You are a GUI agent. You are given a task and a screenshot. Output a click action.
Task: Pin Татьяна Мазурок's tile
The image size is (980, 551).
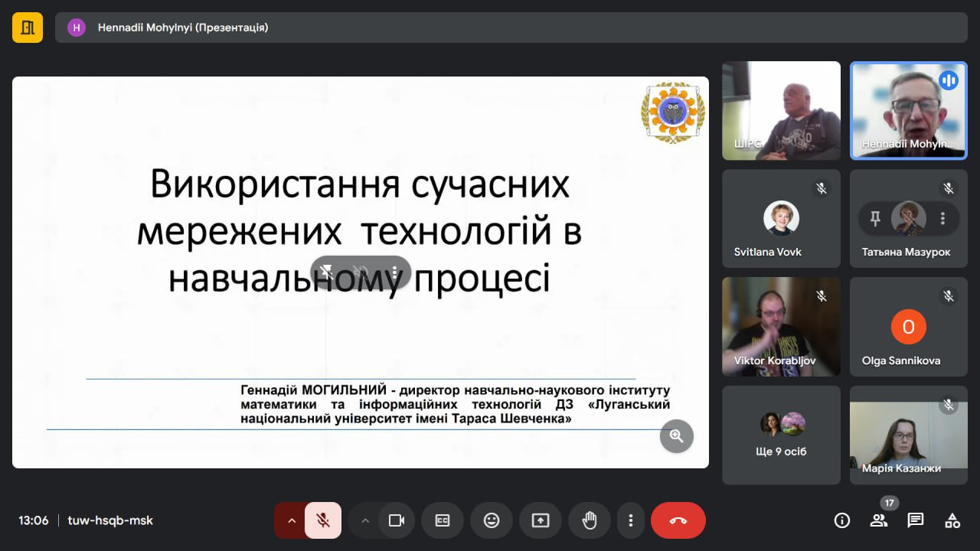[x=875, y=218]
